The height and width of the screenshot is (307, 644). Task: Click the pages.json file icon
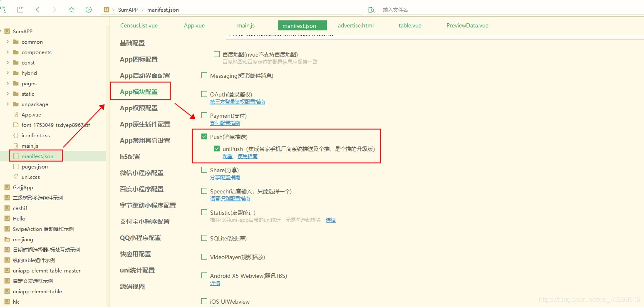(x=16, y=166)
